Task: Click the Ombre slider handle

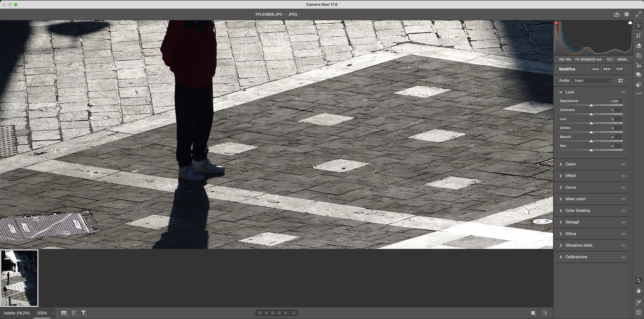Action: click(x=591, y=132)
